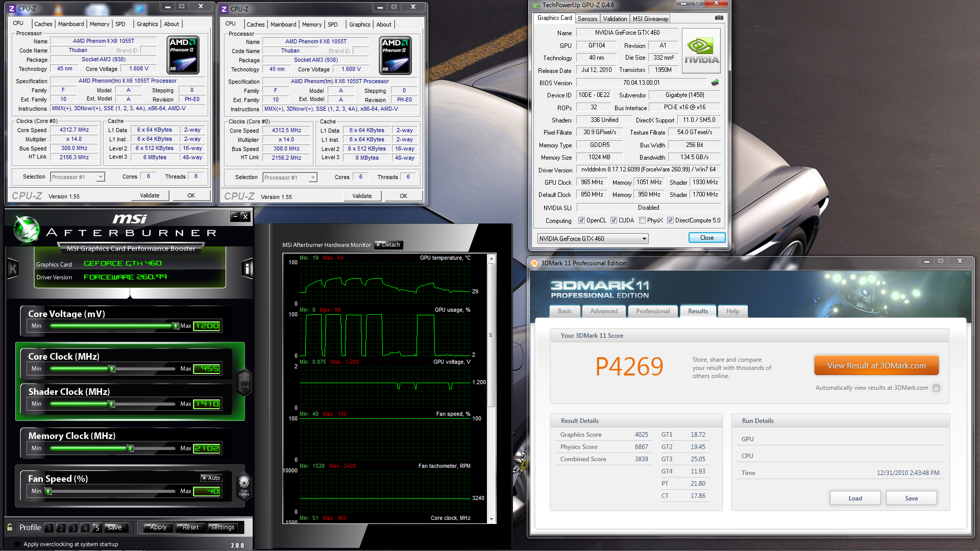Click Reset button in Afterburner

click(x=190, y=528)
